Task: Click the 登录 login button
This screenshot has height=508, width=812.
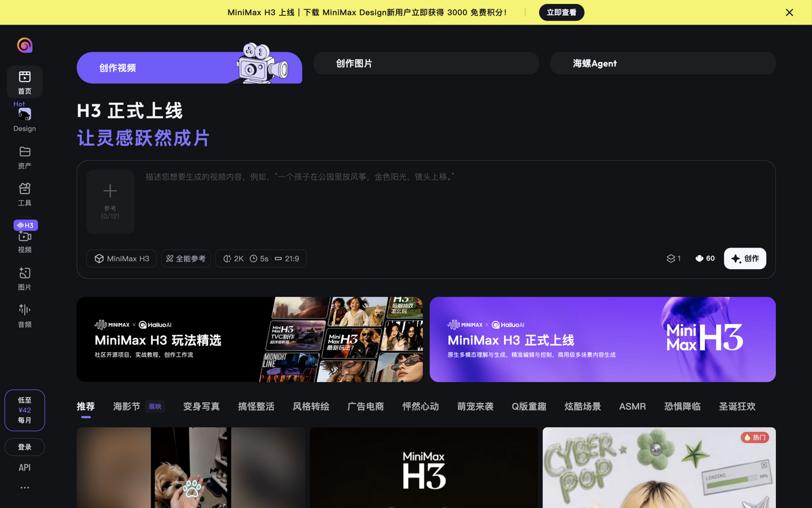Action: pyautogui.click(x=25, y=447)
